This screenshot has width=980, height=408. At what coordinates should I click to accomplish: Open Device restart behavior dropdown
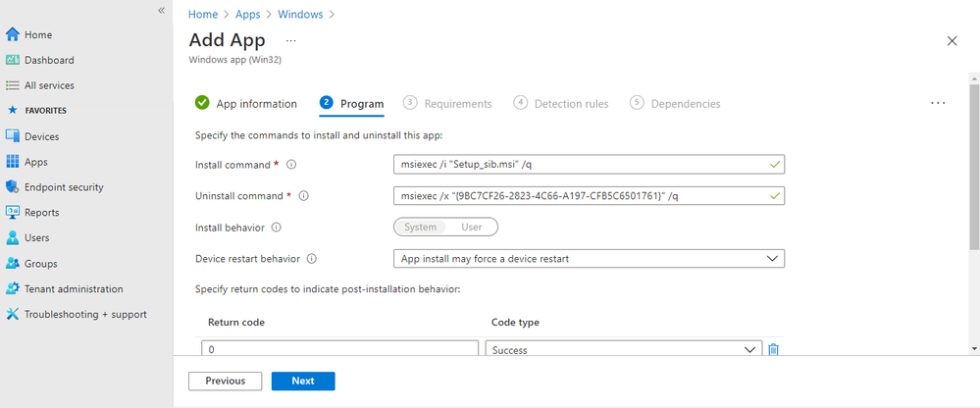coord(588,259)
